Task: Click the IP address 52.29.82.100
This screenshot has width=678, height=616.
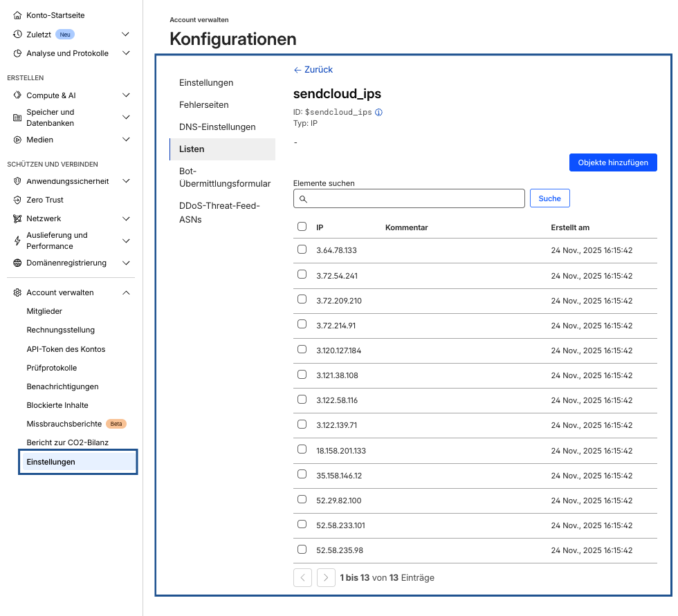Action: click(338, 501)
